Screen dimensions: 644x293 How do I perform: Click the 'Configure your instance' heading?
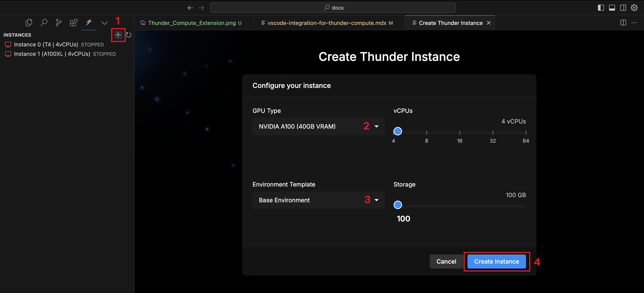(x=292, y=86)
